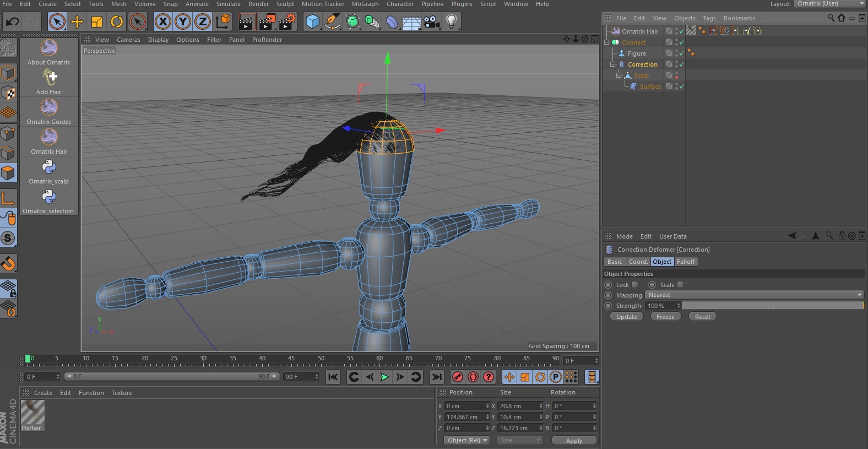868x449 pixels.
Task: Collapse the Scalp object tree
Action: tap(619, 75)
